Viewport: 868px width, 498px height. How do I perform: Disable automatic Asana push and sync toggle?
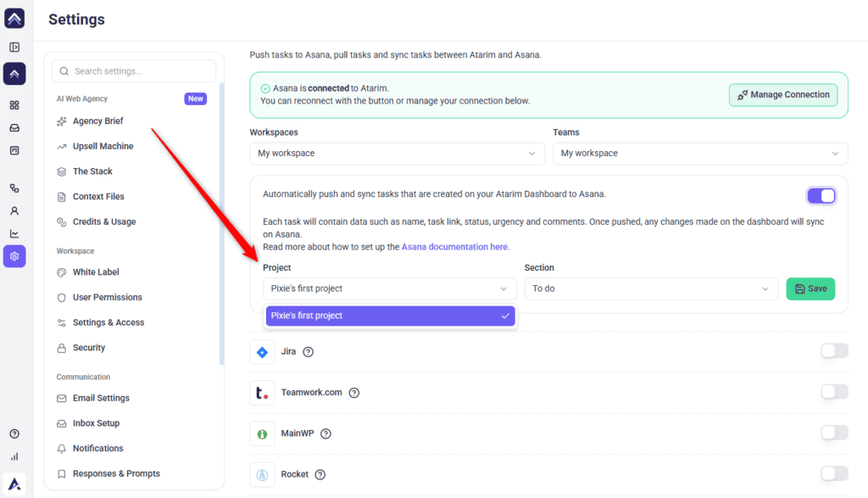tap(821, 195)
